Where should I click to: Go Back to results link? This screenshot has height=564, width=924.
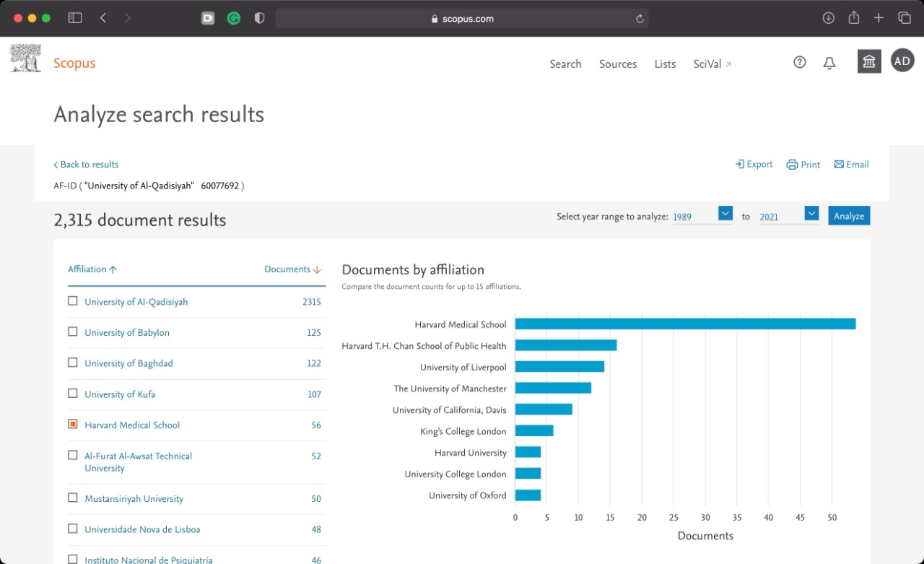86,165
